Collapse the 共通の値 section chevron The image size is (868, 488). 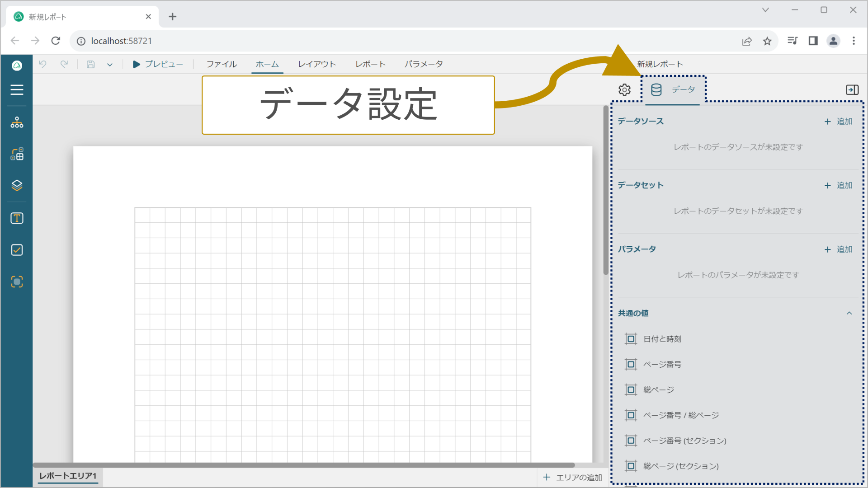pos(849,313)
